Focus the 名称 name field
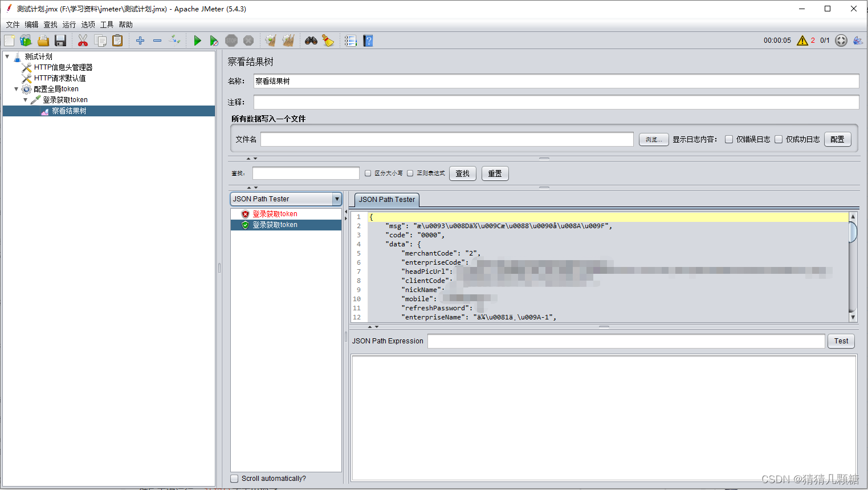Viewport: 868px width, 490px height. [556, 81]
